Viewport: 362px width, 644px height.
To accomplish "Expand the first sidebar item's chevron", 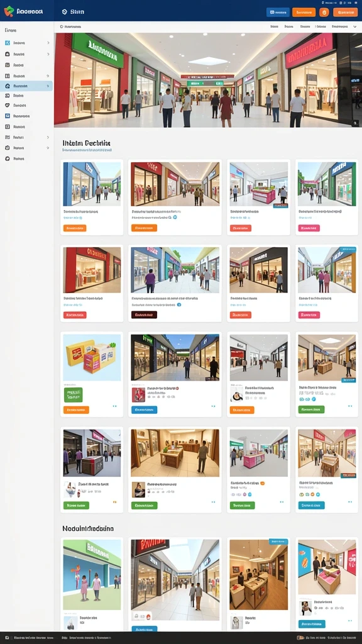I will (48, 43).
